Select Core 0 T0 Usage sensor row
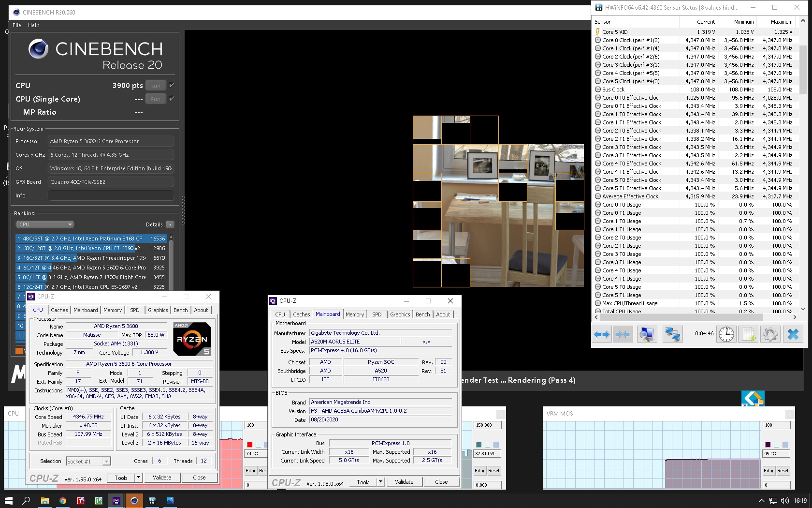Screen dimensions: 812x508 [x=694, y=205]
